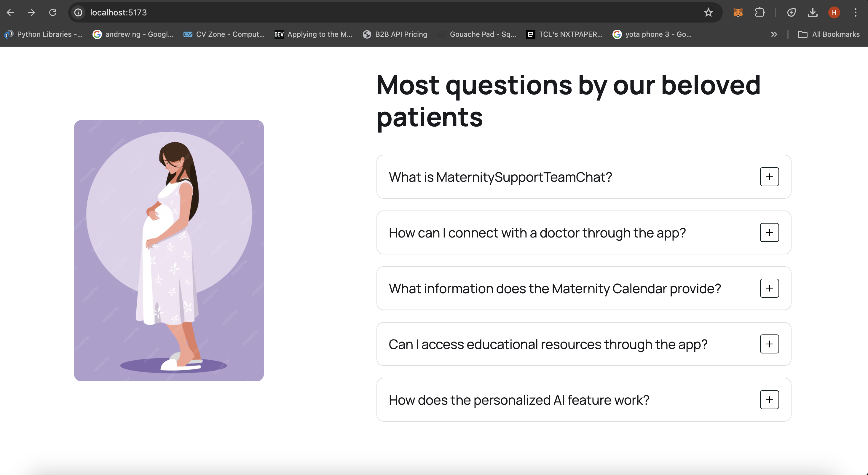
Task: Click the user profile avatar H
Action: point(834,12)
